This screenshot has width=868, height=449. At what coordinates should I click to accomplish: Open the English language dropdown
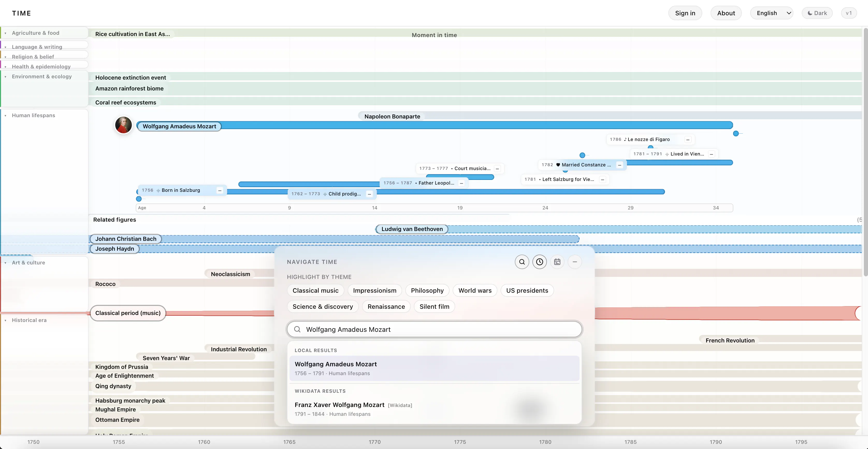click(x=772, y=13)
